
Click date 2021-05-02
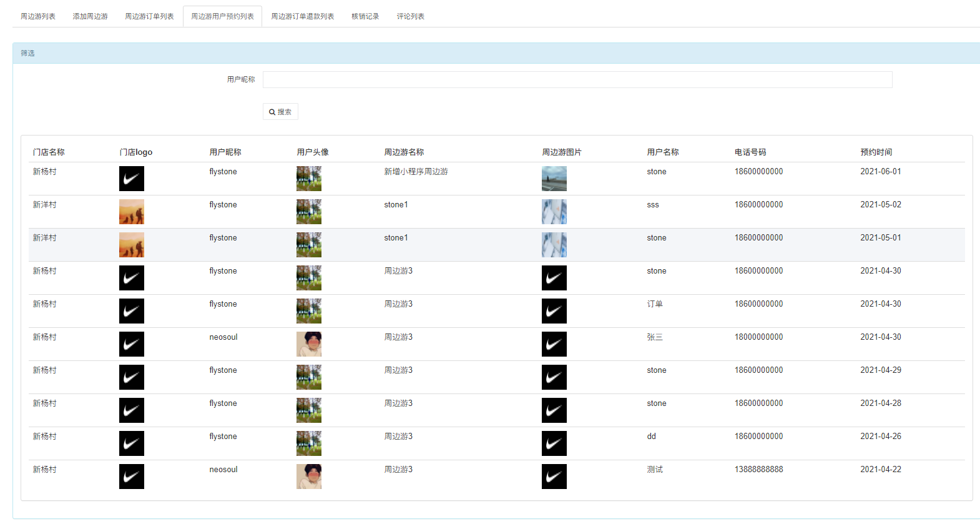point(881,205)
